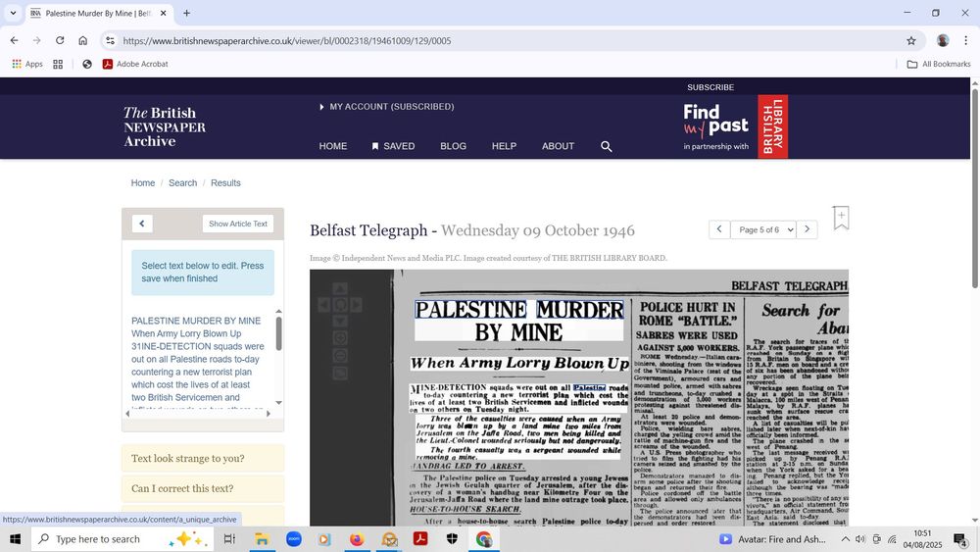Expand the MY ACCOUNT (SUBSCRIBED) menu
This screenshot has width=980, height=552.
click(x=386, y=107)
